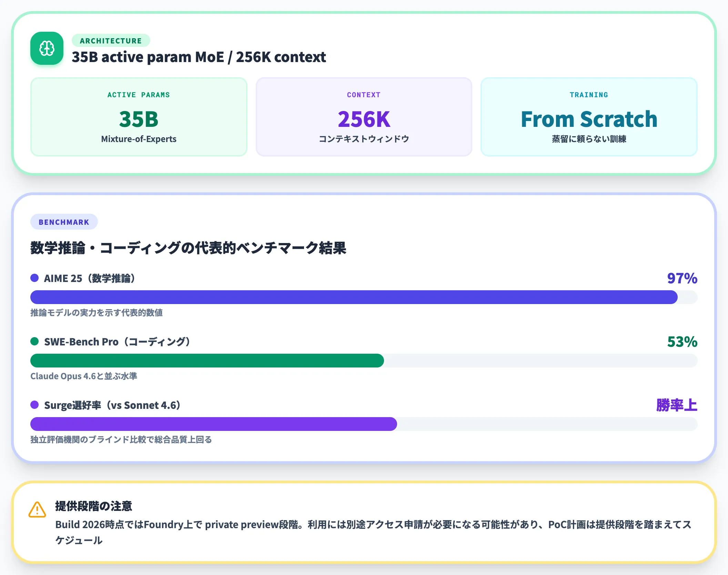This screenshot has width=728, height=575.
Task: Click the green brain architecture icon
Action: tap(47, 48)
